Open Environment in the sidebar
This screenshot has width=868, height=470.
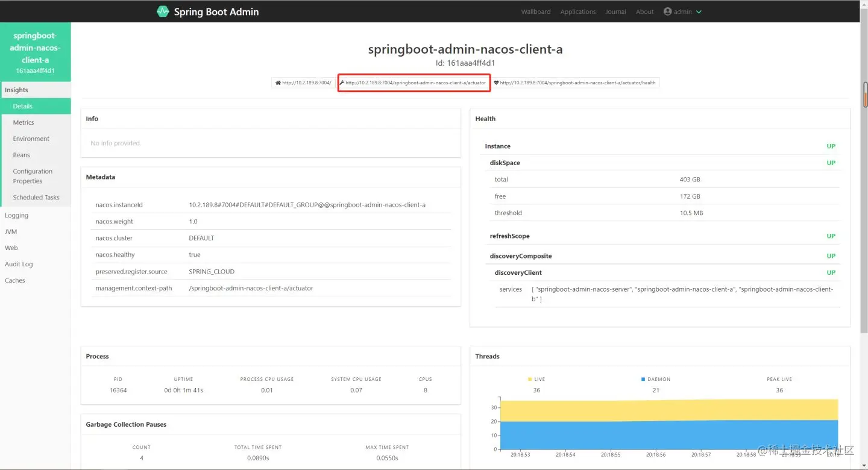[36, 139]
